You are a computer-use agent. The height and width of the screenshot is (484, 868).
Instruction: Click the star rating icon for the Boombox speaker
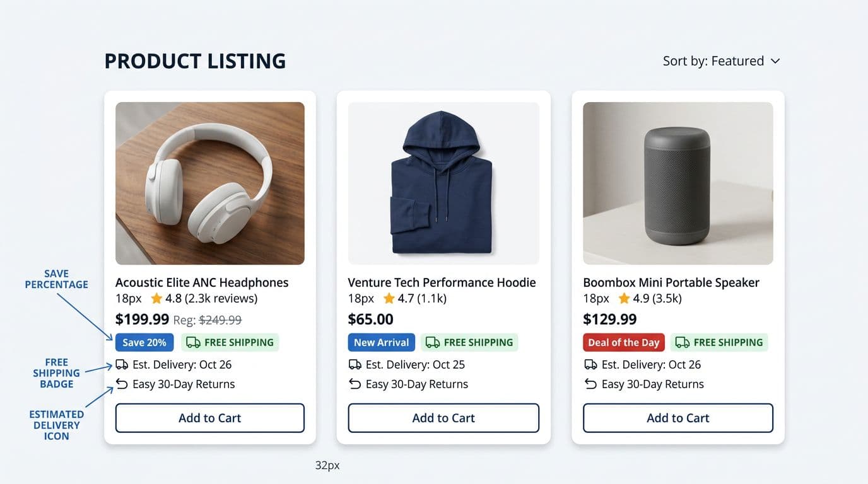pos(623,297)
